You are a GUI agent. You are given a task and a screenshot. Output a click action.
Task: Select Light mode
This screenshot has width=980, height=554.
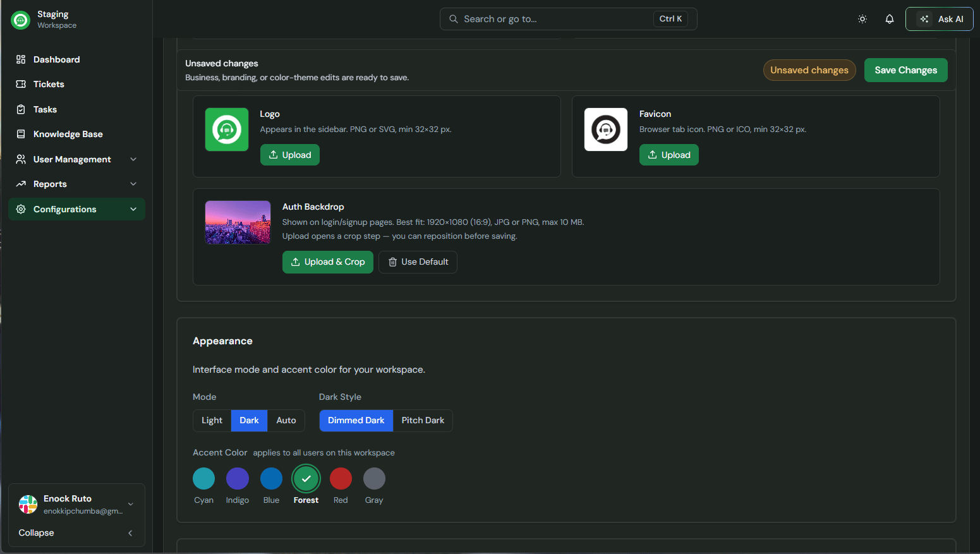[x=212, y=421]
